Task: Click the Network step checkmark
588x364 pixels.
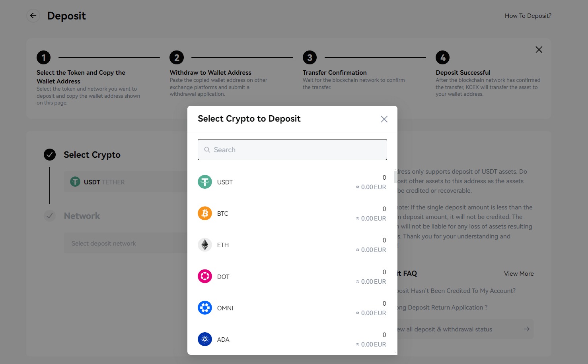Action: 50,216
